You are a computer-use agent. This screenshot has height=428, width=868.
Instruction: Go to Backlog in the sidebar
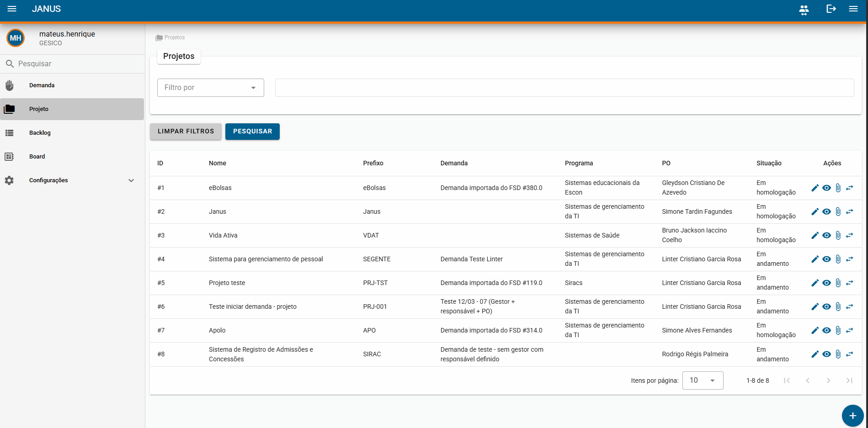click(x=72, y=133)
